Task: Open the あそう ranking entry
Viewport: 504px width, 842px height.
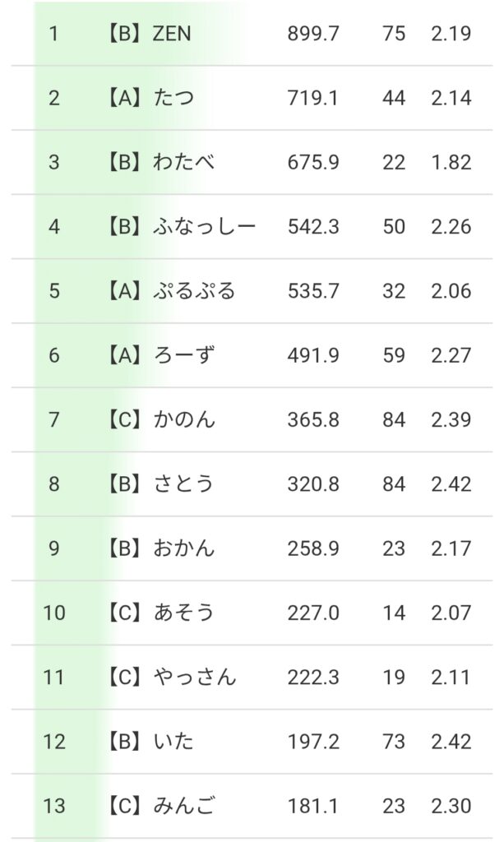Action: [184, 613]
